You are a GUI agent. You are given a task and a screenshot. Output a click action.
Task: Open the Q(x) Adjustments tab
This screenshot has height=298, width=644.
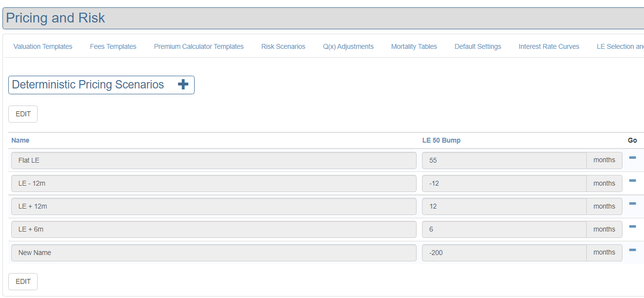coord(348,46)
